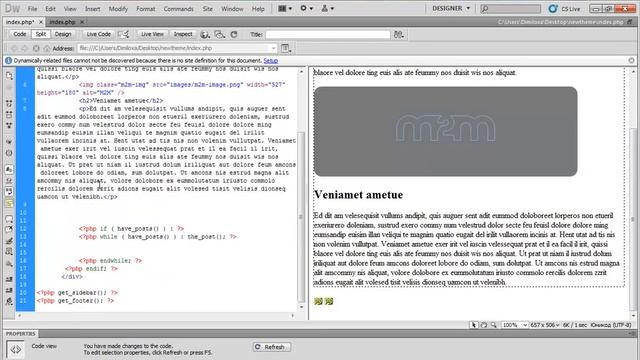
Task: Open the 657 x 506 window size dropdown
Action: tap(546, 325)
